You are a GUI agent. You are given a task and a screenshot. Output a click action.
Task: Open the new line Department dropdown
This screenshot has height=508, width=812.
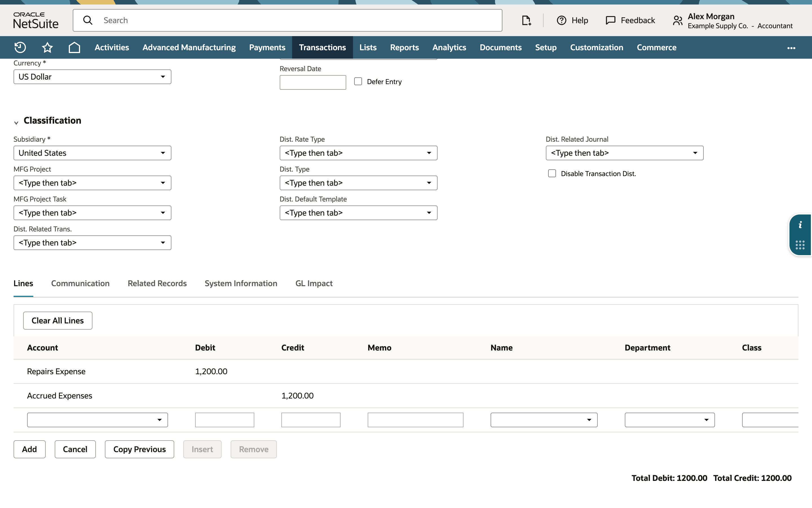(x=670, y=420)
